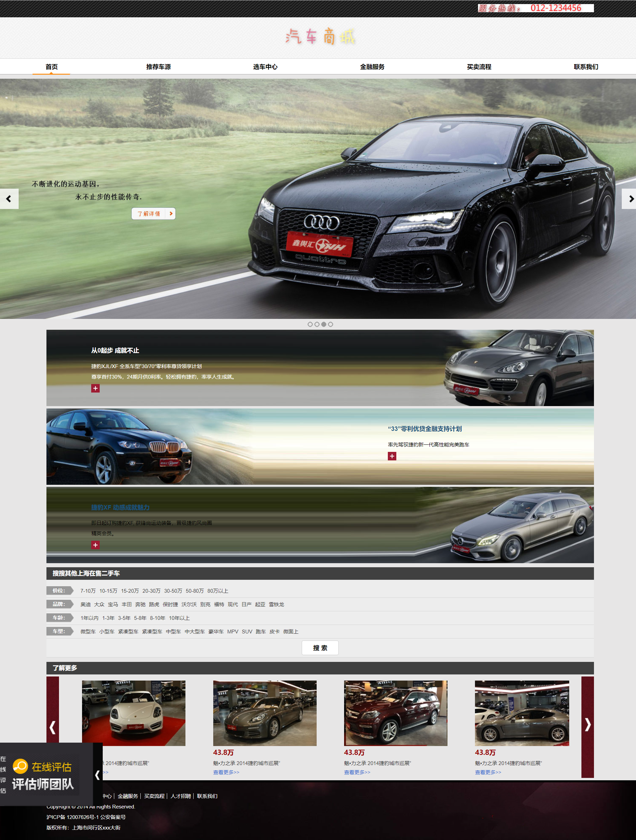
Task: Open the 买卖流程 navigation tab
Action: 479,67
